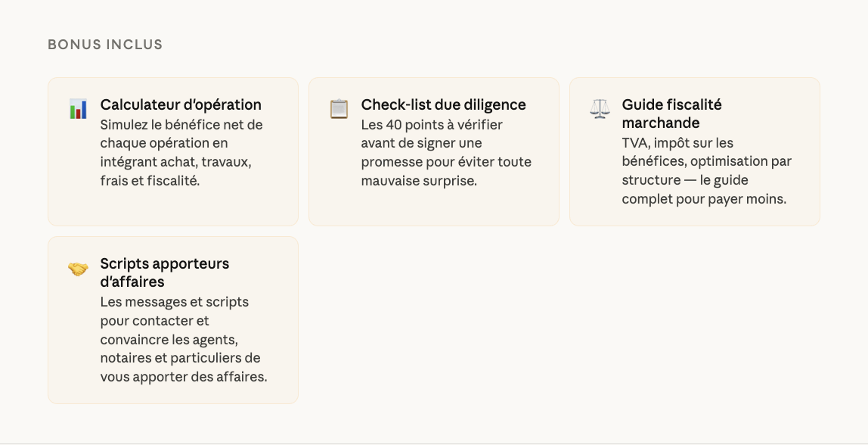Image resolution: width=868 pixels, height=445 pixels.
Task: Click the handshake icon for Scripts apporteurs d'affaires
Action: coord(78,269)
